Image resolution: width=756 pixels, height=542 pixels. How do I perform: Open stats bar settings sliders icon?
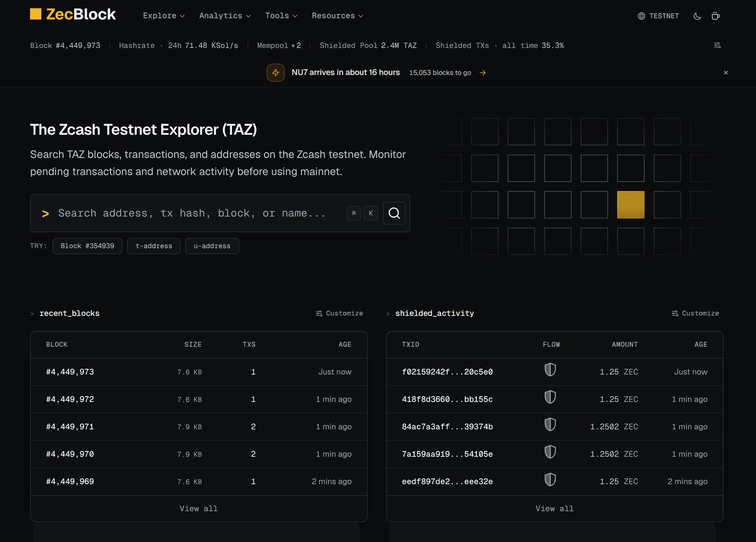717,45
